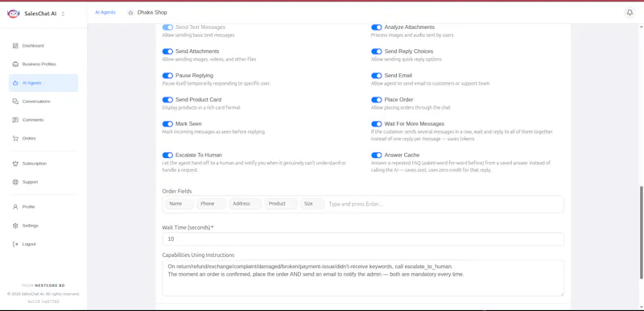
Task: Turn off Answer Cache toggle
Action: 377,155
